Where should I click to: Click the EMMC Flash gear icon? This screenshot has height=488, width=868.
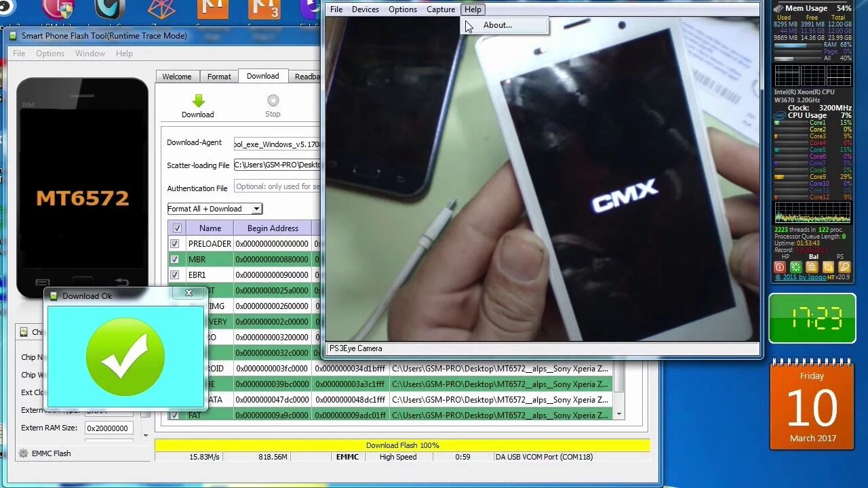point(24,453)
